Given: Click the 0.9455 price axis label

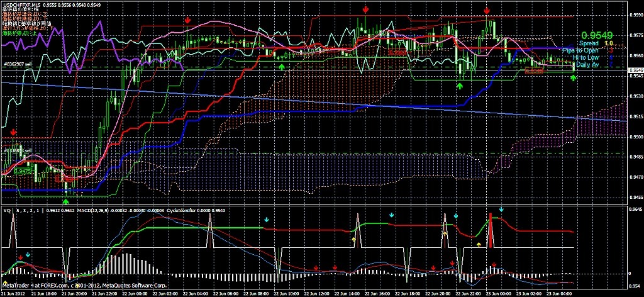Looking at the screenshot, I should coord(635,197).
